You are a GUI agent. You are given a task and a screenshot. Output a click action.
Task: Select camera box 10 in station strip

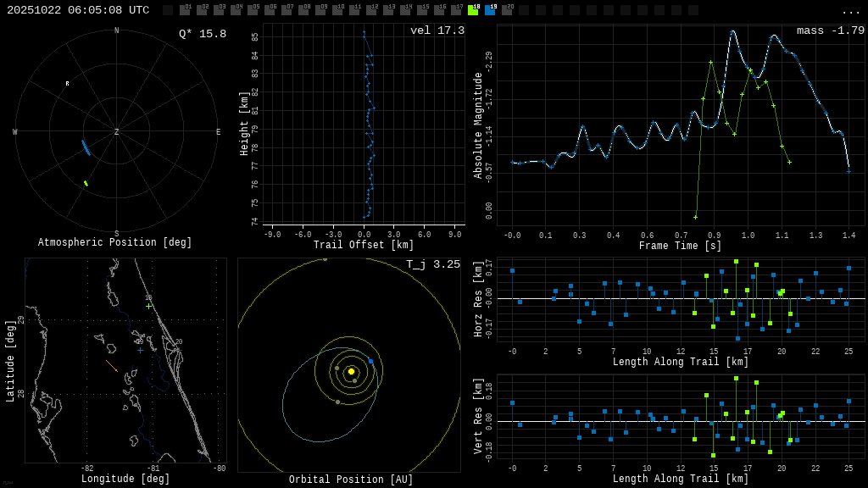click(337, 10)
